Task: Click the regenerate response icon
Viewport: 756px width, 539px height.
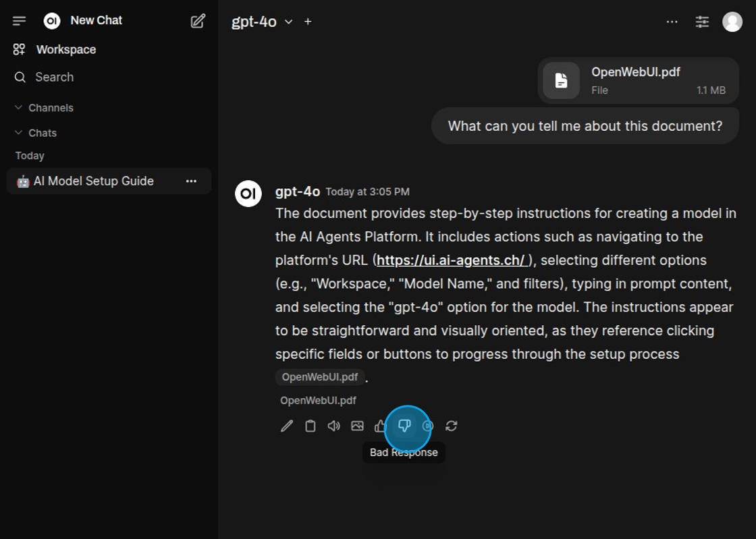Action: [452, 426]
